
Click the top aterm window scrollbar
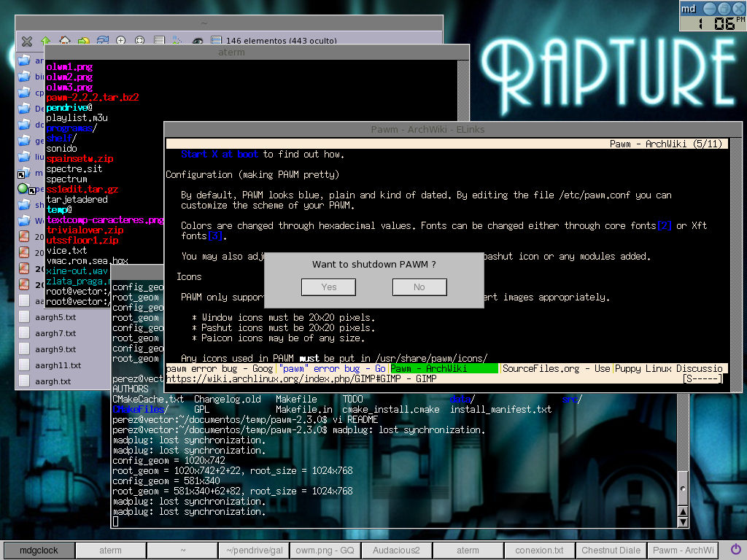pos(463,90)
